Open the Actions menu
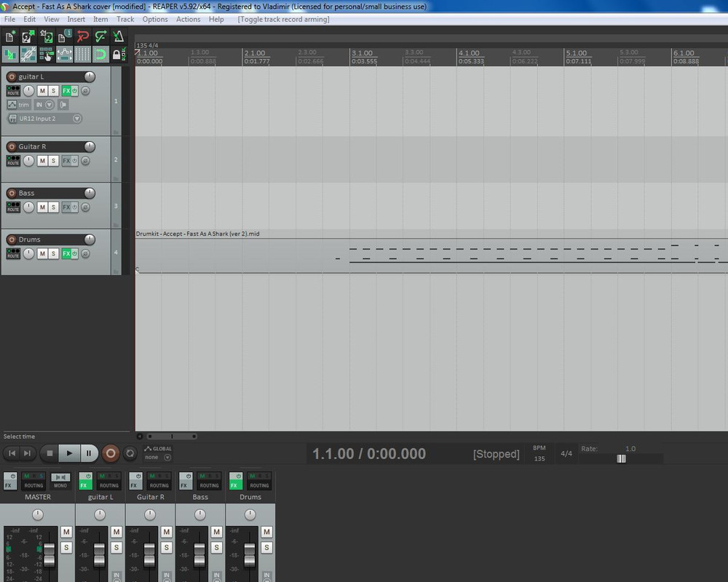 [189, 19]
